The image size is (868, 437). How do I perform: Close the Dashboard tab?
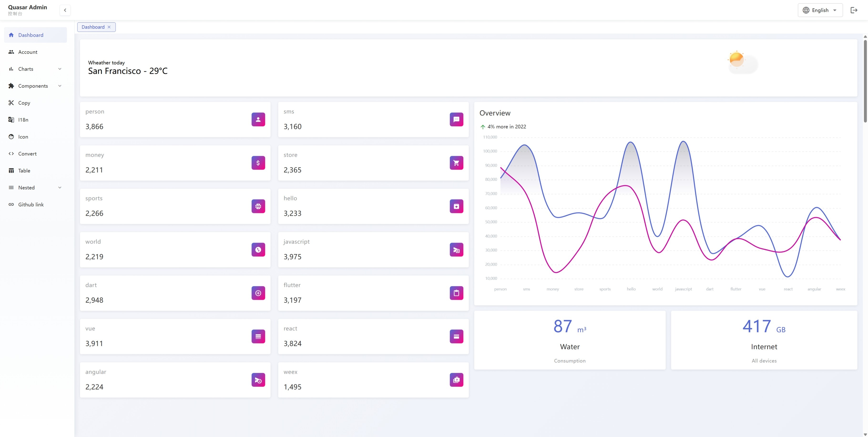pos(109,27)
